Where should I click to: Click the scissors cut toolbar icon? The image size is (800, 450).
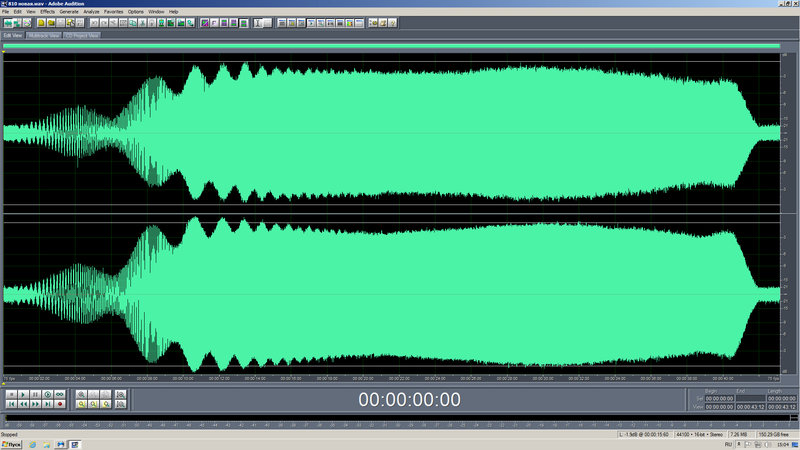142,23
